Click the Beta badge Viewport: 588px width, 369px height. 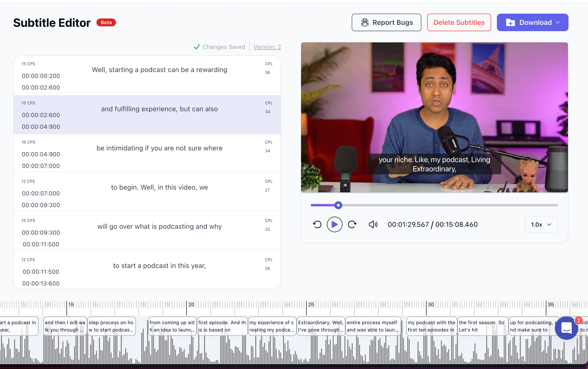point(106,22)
